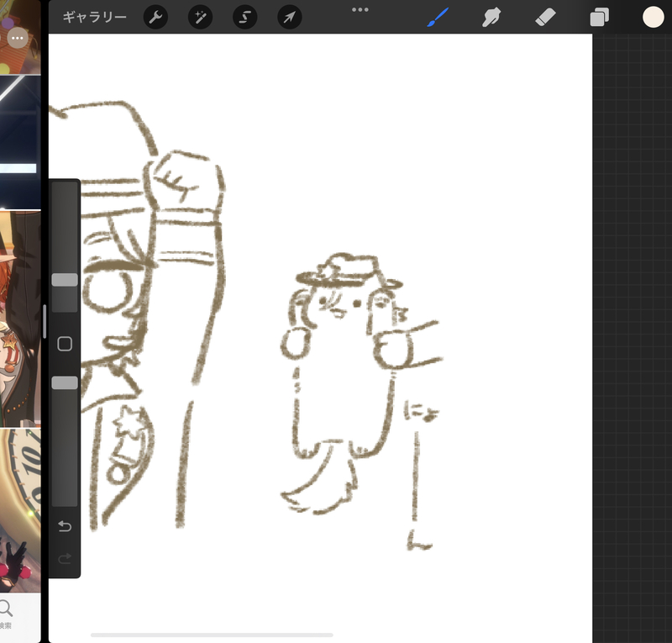Click the home indicator bar at bottom
672x643 pixels.
[212, 635]
